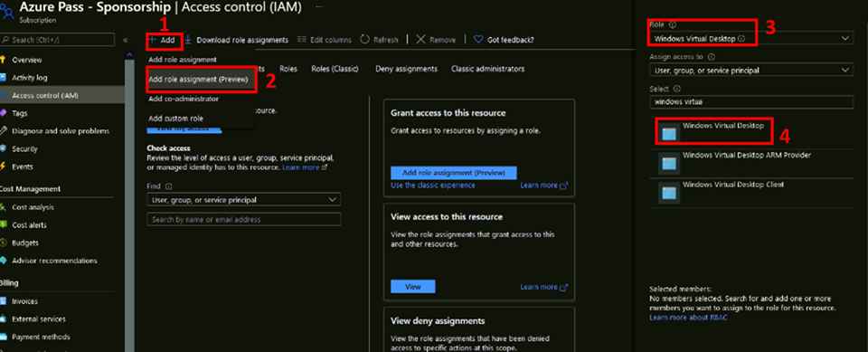
Task: Choose Add custom role from menu
Action: pos(175,119)
